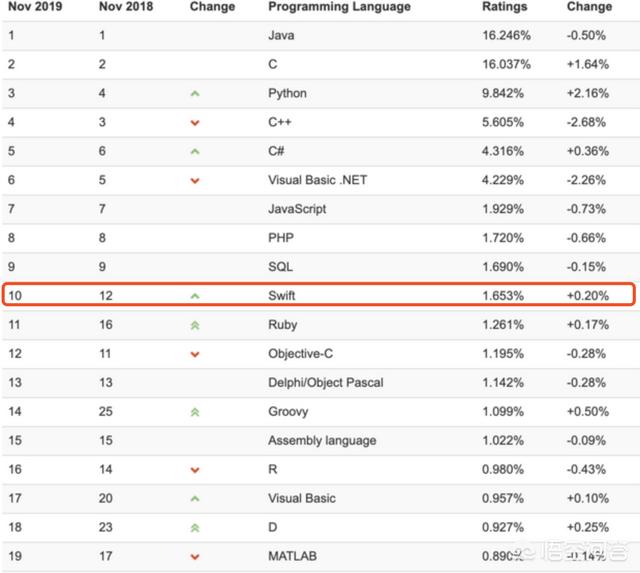Viewport: 640px width, 573px height.
Task: Click double green up arrow in Ruby row
Action: (195, 325)
